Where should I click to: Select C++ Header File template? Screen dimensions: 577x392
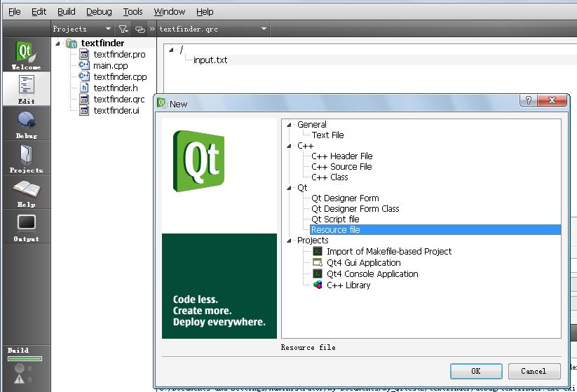tap(342, 156)
